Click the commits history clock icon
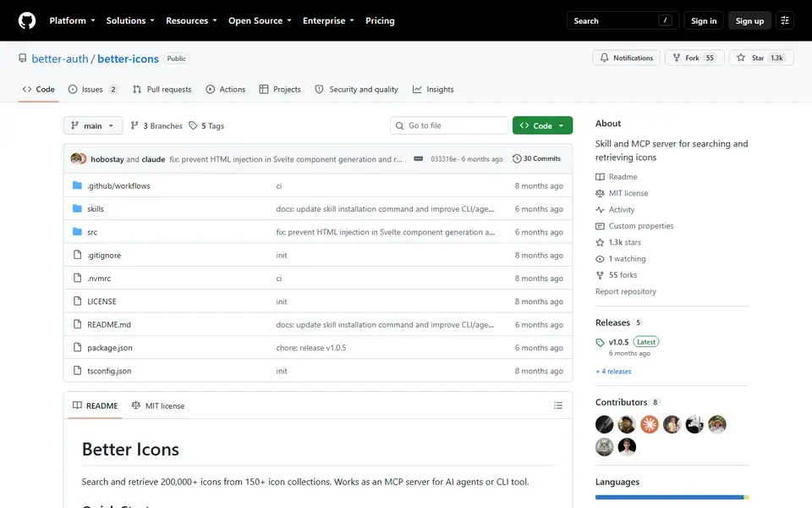The width and height of the screenshot is (812, 508). 516,158
